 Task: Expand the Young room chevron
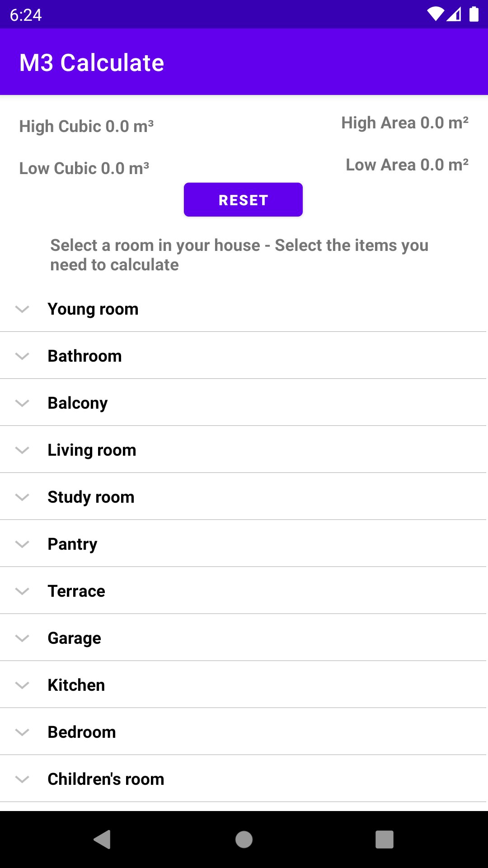click(x=22, y=309)
